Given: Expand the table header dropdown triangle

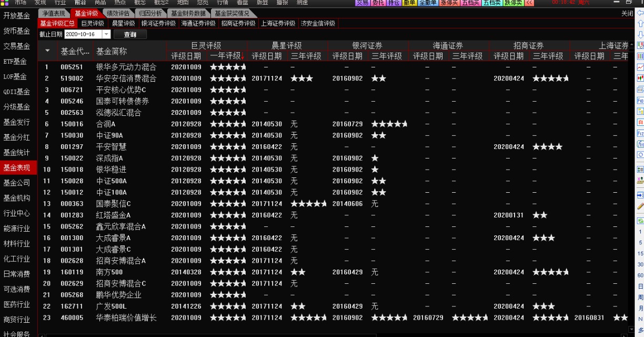Looking at the screenshot, I should tap(47, 51).
